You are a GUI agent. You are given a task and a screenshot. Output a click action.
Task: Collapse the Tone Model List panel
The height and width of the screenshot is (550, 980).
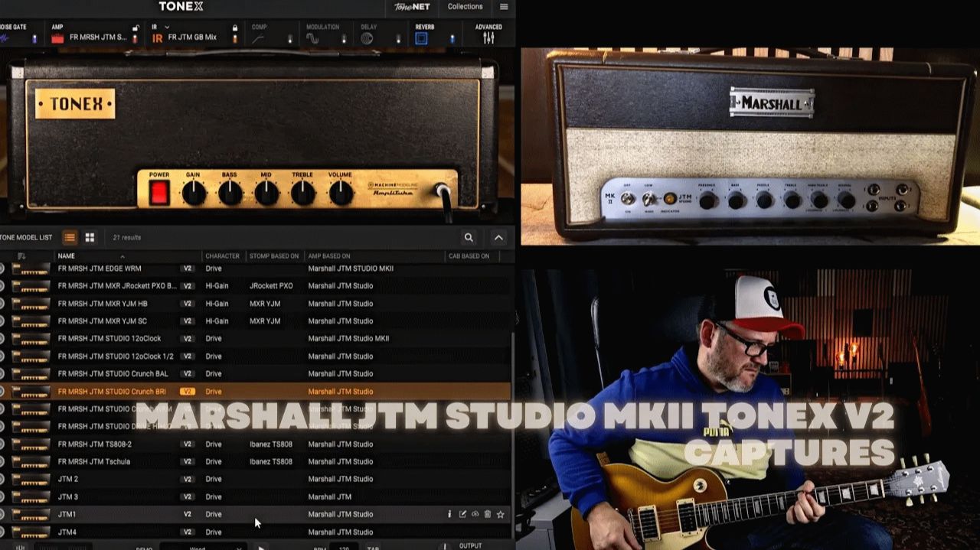498,237
